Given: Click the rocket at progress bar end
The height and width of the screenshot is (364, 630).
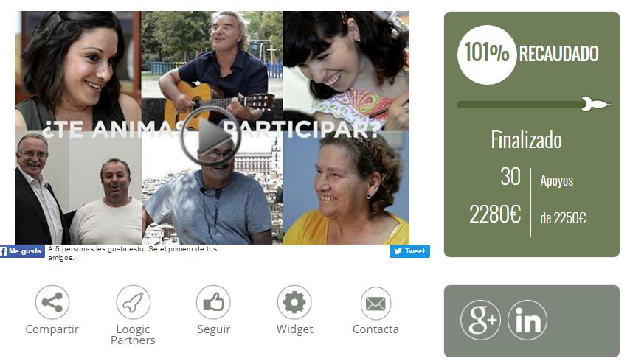Looking at the screenshot, I should tap(596, 104).
